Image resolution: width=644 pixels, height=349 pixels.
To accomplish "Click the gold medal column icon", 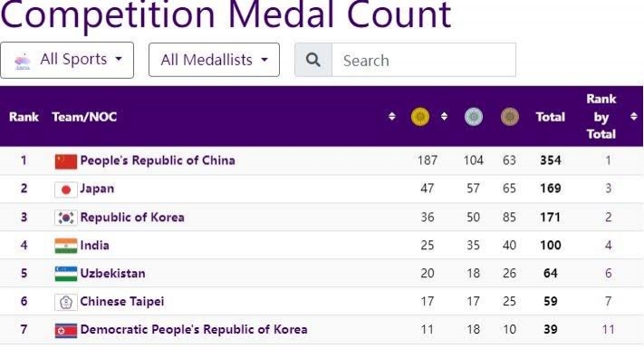I will click(x=420, y=117).
